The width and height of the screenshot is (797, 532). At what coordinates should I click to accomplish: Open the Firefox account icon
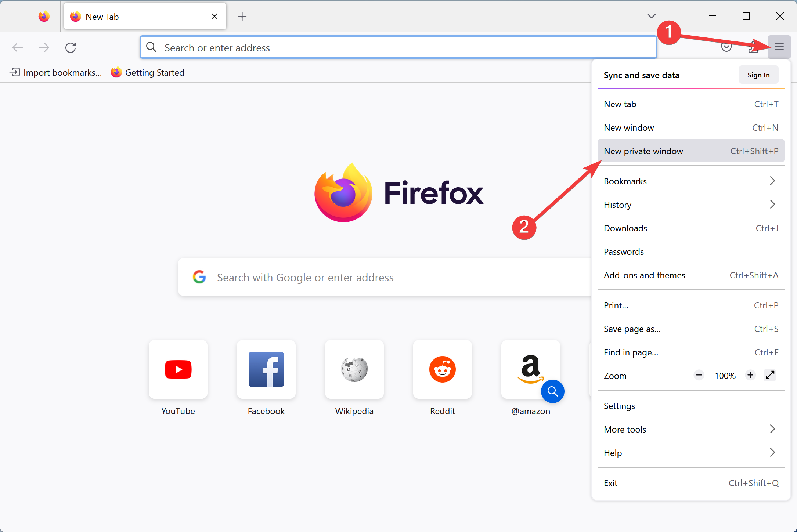[753, 47]
